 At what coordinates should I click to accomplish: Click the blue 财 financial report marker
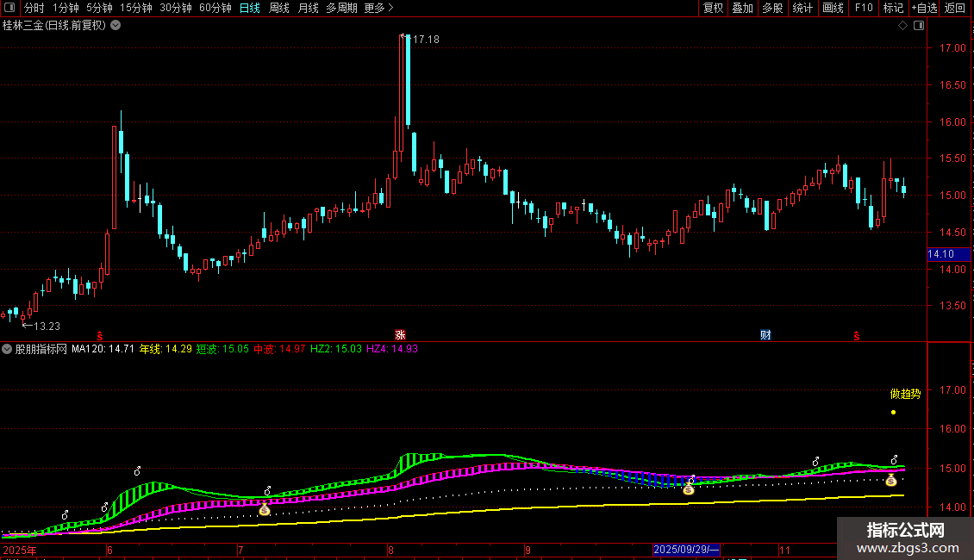(x=765, y=334)
